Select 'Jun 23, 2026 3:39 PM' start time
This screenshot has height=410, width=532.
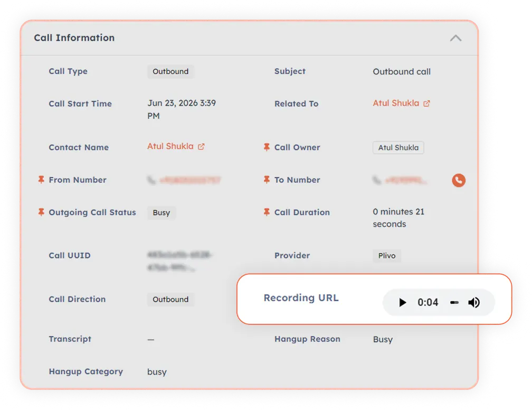coord(182,109)
